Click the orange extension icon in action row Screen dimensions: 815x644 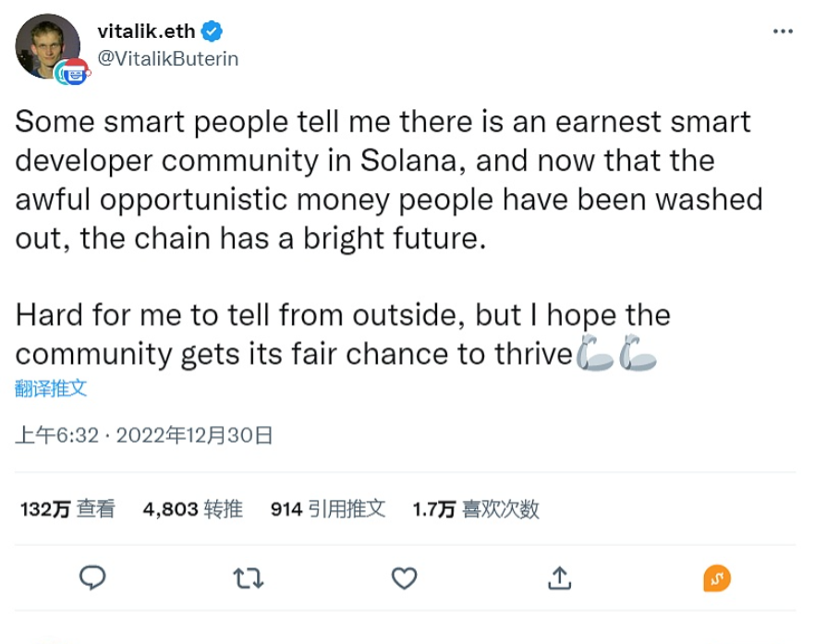click(716, 578)
